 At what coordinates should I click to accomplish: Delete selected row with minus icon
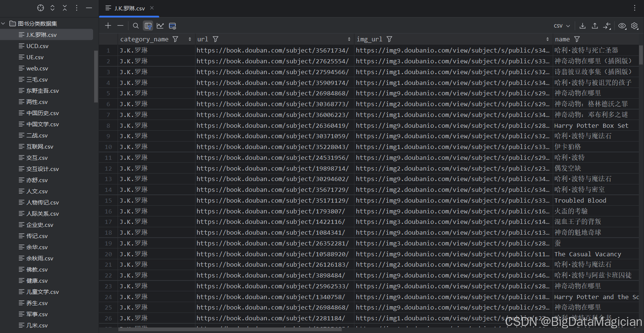[120, 26]
